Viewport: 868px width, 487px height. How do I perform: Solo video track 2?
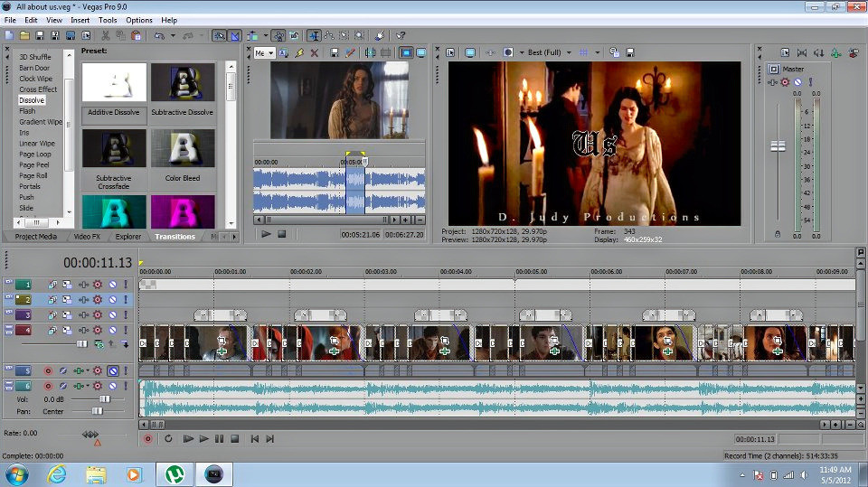pyautogui.click(x=126, y=299)
